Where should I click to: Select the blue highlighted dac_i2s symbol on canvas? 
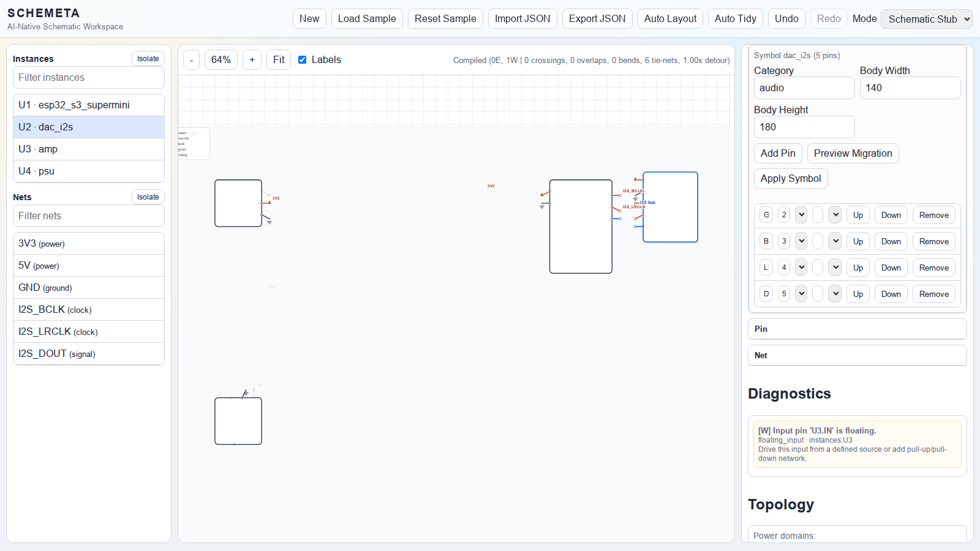[670, 207]
